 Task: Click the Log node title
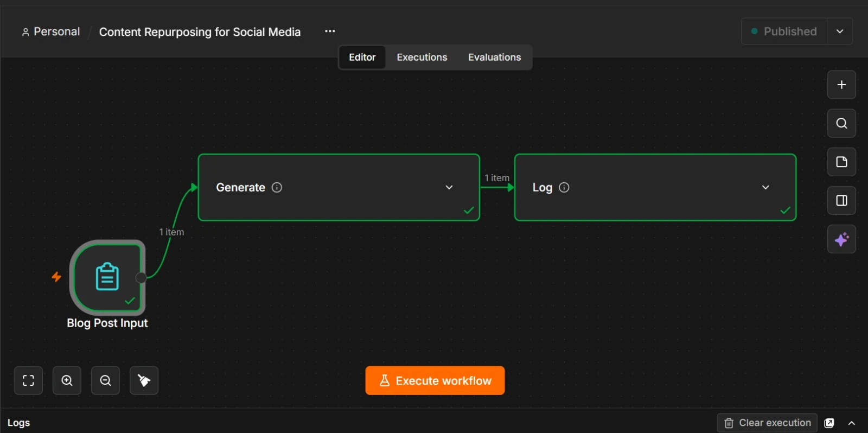pos(542,187)
